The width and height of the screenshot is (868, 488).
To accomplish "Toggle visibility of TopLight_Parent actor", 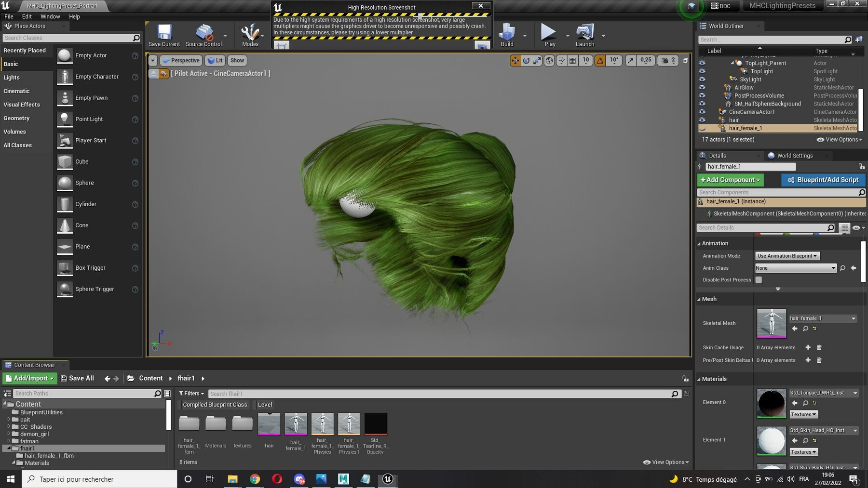I will pyautogui.click(x=702, y=63).
